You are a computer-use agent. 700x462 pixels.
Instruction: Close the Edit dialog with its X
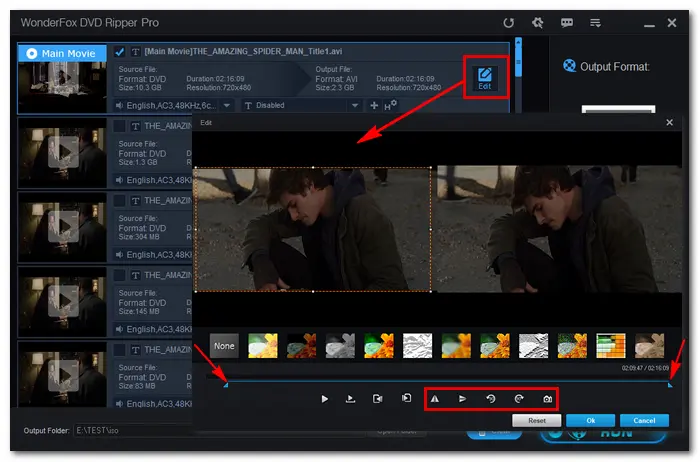[x=669, y=122]
